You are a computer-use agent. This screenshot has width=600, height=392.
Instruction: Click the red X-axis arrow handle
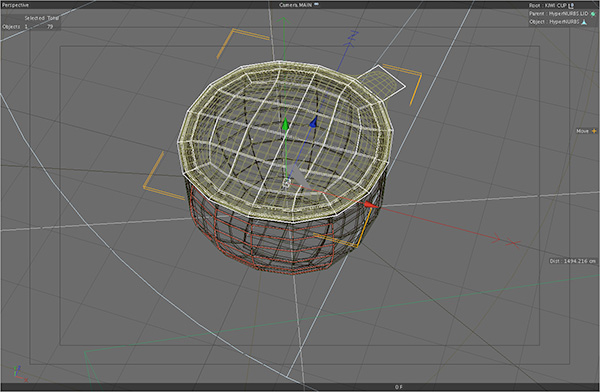(x=370, y=205)
